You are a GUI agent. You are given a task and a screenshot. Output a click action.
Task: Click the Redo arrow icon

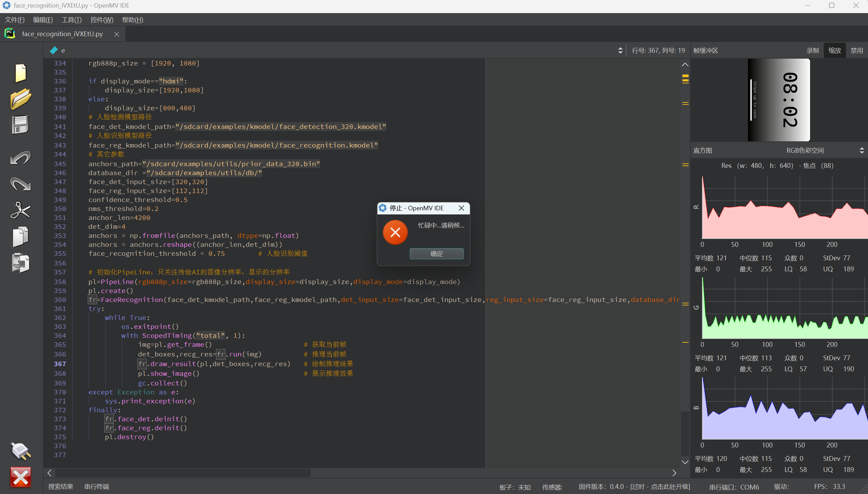coord(21,183)
